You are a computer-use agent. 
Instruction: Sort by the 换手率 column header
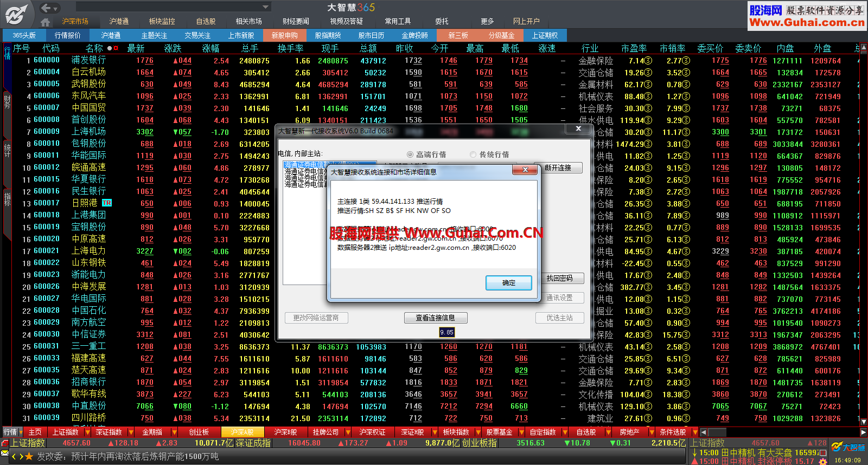[x=290, y=48]
